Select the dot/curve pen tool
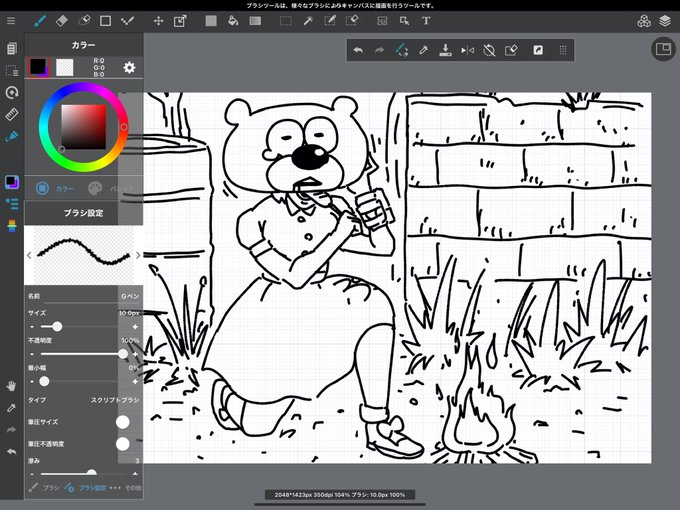Viewport: 680px width, 510px height. click(x=127, y=21)
